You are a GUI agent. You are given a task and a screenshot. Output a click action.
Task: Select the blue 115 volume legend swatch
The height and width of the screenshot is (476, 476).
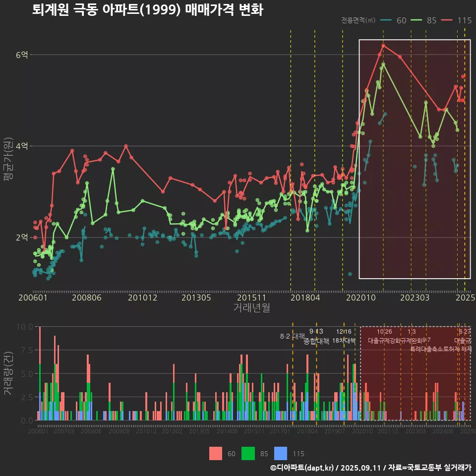click(281, 453)
